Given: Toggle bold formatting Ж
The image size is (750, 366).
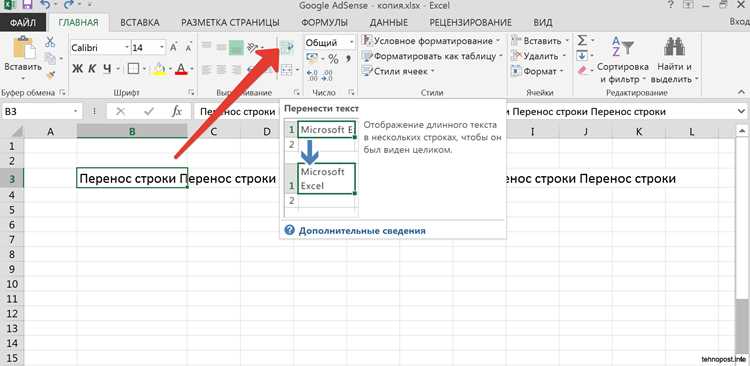Looking at the screenshot, I should (77, 69).
